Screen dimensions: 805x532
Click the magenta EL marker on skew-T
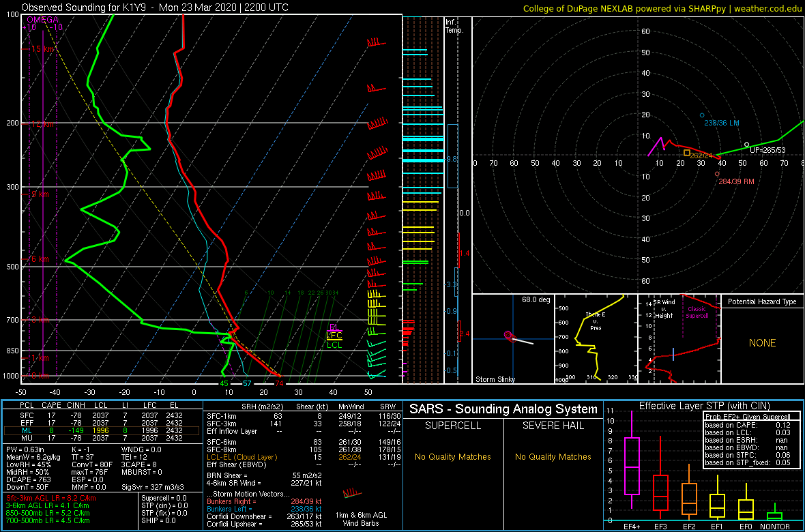(x=334, y=327)
